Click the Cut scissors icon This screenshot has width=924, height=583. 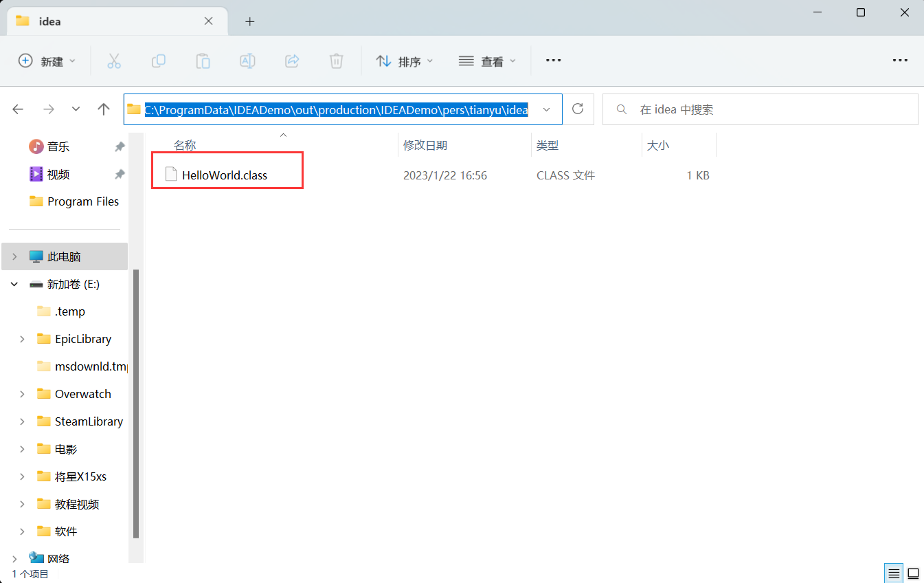(114, 61)
